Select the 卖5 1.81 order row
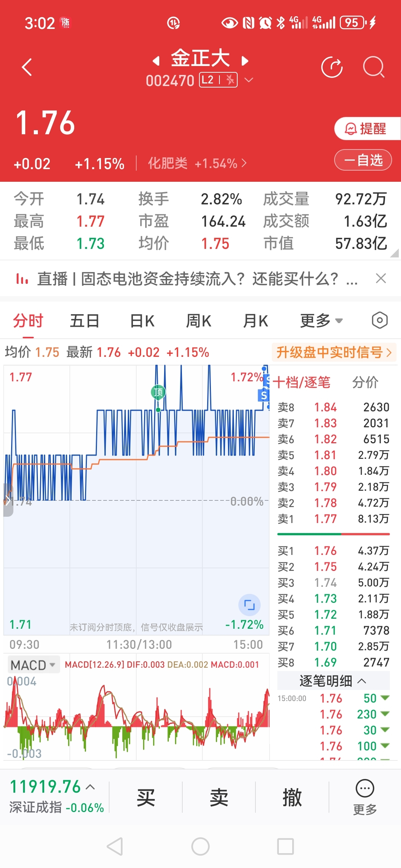The image size is (401, 868). [x=333, y=455]
